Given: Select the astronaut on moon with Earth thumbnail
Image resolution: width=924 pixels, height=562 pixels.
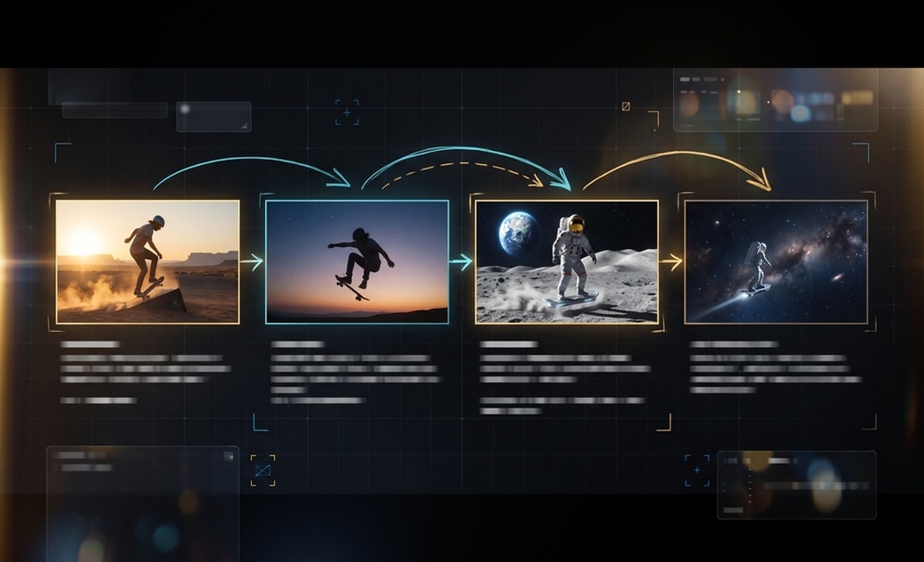Looking at the screenshot, I should point(567,262).
